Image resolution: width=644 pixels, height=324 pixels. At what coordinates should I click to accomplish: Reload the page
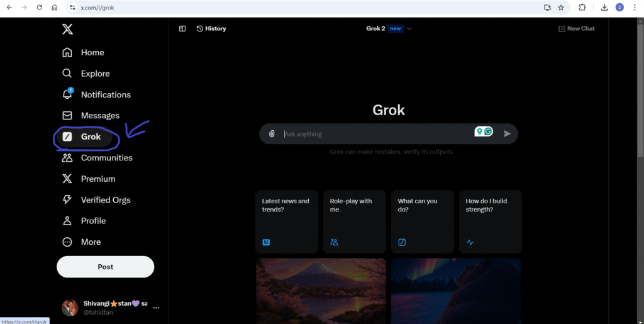40,8
